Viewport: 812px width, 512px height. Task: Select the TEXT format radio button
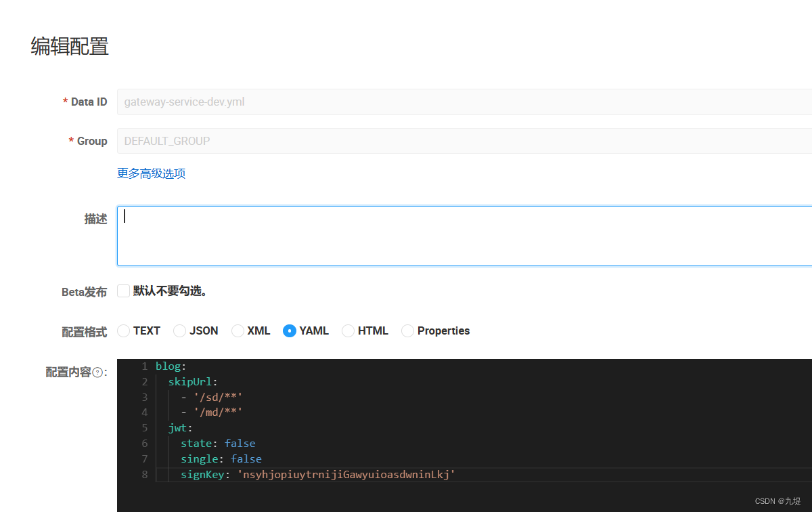pos(123,330)
